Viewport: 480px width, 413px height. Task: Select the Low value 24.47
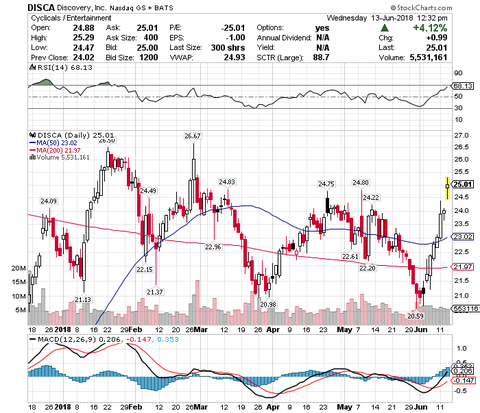pyautogui.click(x=84, y=48)
